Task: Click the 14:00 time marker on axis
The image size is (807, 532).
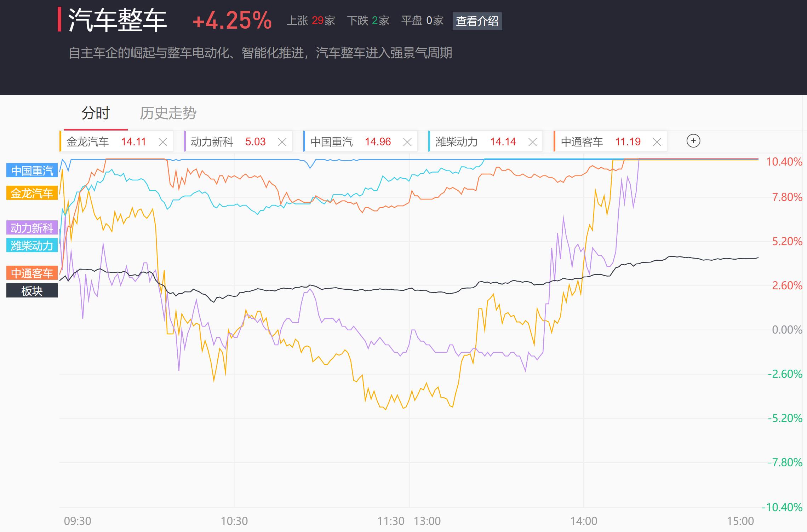Action: click(x=584, y=521)
